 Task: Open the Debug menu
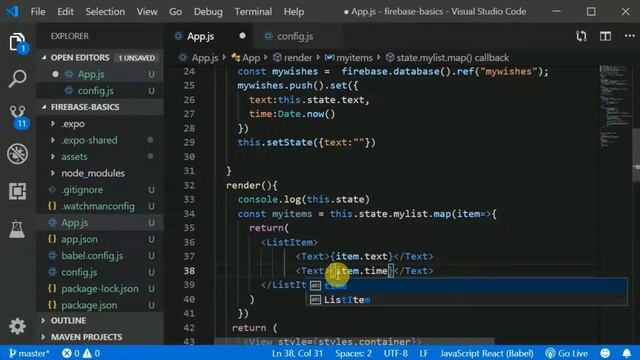point(208,11)
